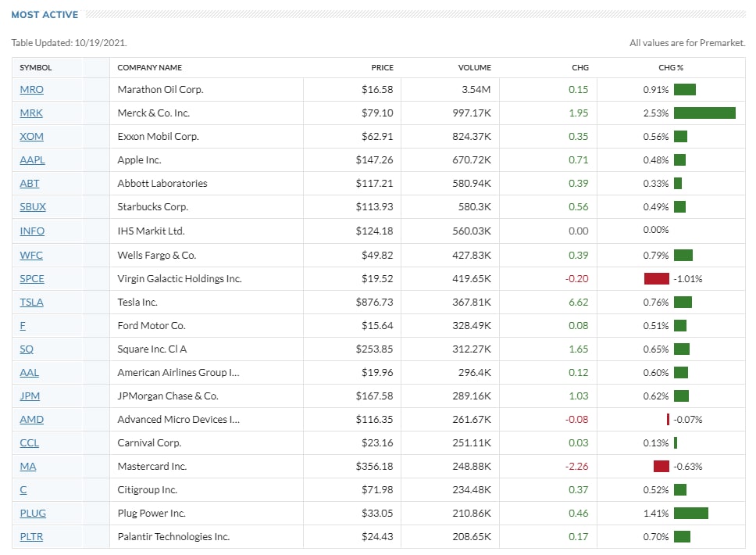Click the Square Inc. Cl A company name
Viewport: 756px width, 555px height.
pos(152,349)
